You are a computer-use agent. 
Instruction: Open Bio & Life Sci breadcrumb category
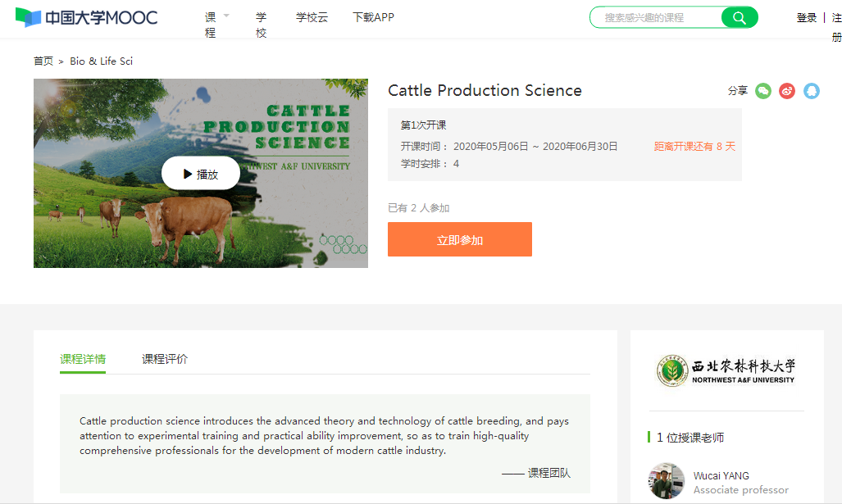(101, 61)
